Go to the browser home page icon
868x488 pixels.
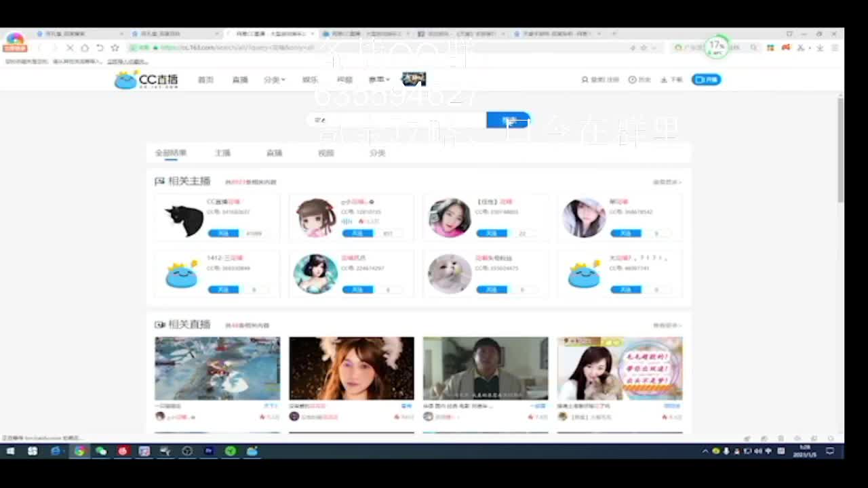(x=85, y=48)
